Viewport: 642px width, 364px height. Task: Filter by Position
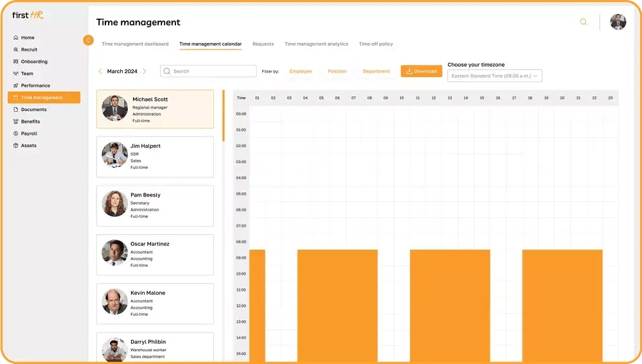337,71
